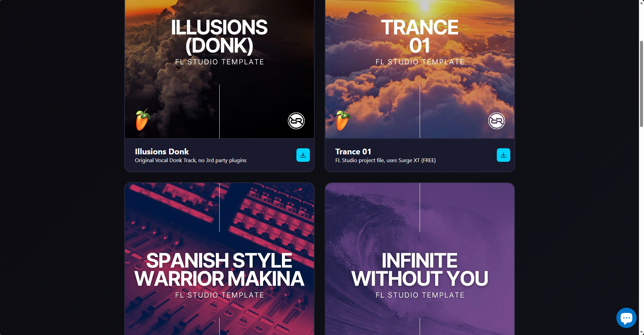Click the Illusions Donk description text
The height and width of the screenshot is (335, 644).
(x=191, y=160)
